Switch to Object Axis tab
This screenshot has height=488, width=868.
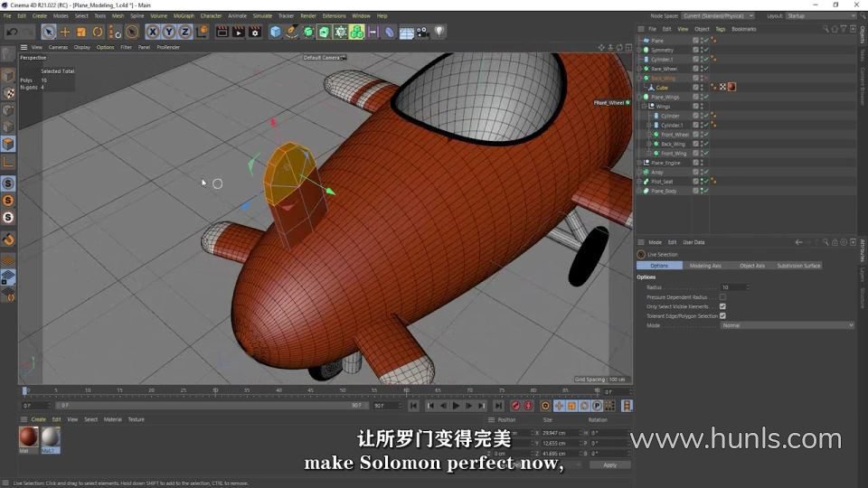click(x=751, y=266)
